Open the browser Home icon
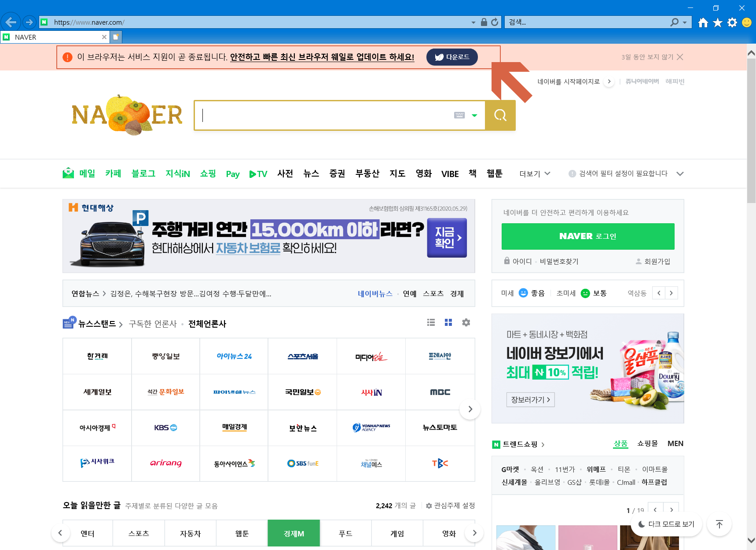 pyautogui.click(x=703, y=22)
